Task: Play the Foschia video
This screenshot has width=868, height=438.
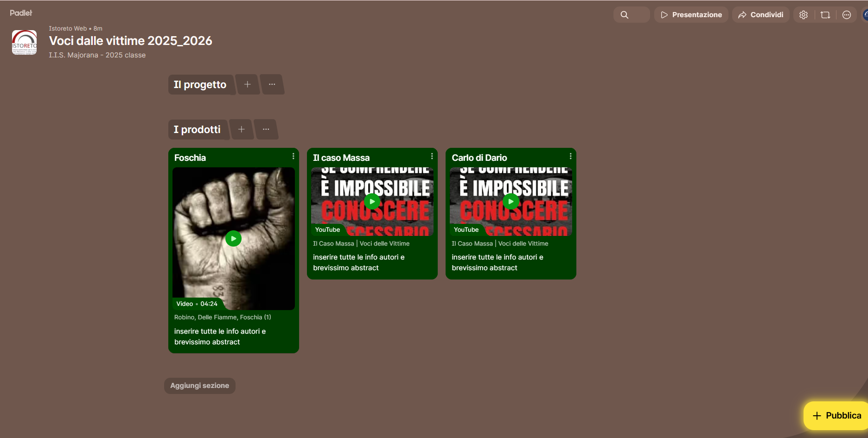Action: click(x=233, y=239)
